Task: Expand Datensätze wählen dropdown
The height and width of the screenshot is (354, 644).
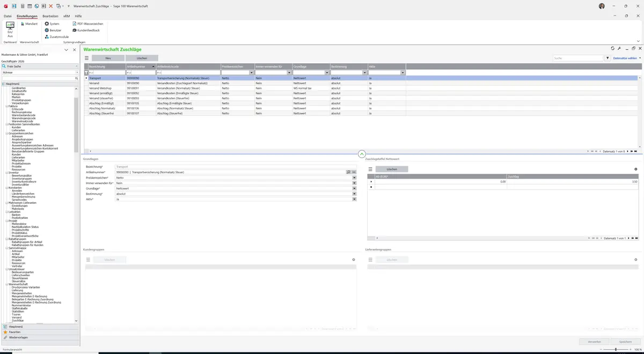Action: (x=627, y=58)
